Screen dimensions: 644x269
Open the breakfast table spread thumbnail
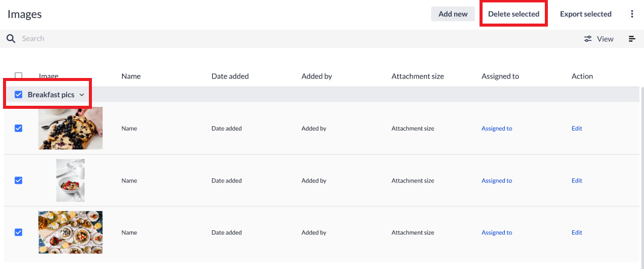click(x=70, y=233)
